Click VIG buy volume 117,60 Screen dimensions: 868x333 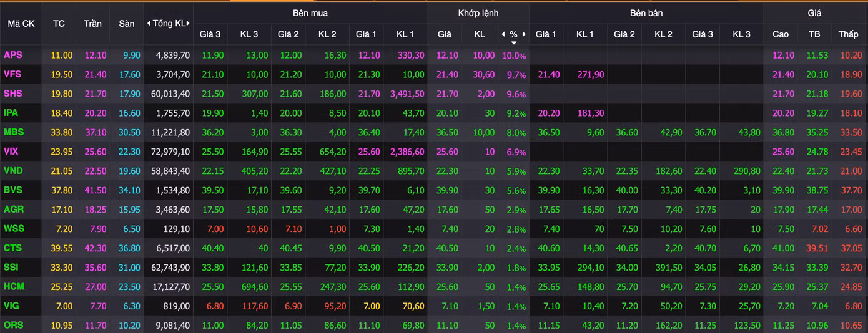(254, 307)
